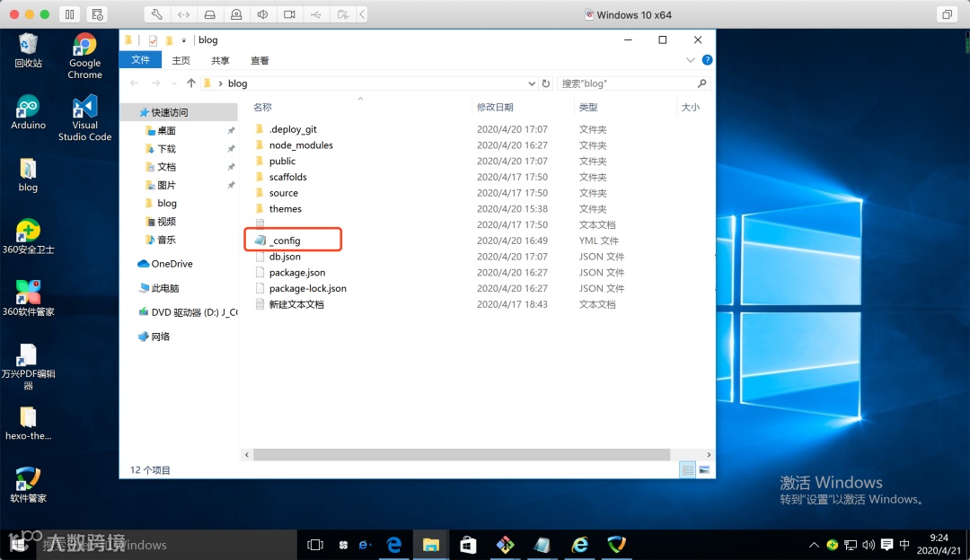Collapse the VM device toolbar with left chevron
Viewport: 970px width, 560px height.
click(x=363, y=14)
